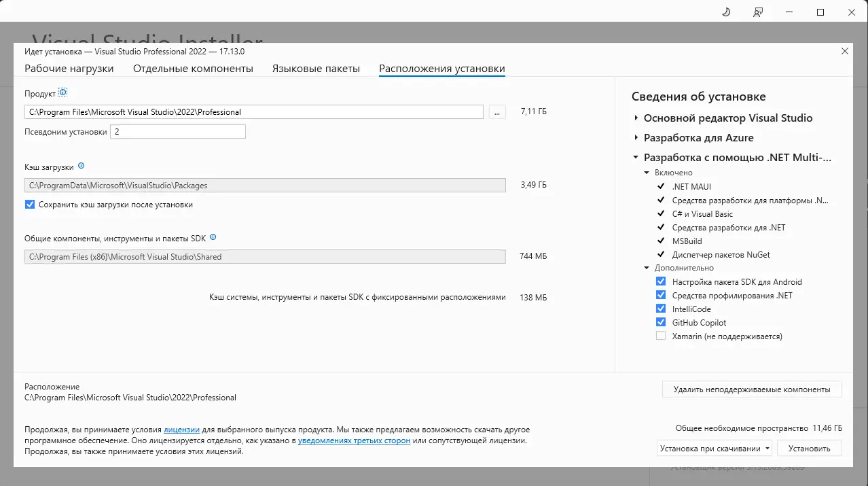This screenshot has width=868, height=486.
Task: Click the Псевдоним установки input field
Action: [x=178, y=131]
